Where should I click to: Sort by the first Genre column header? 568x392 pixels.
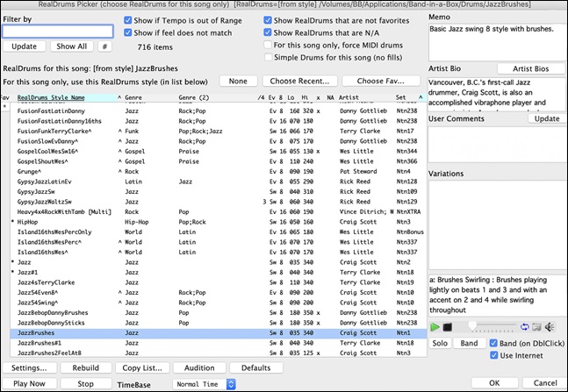click(133, 97)
